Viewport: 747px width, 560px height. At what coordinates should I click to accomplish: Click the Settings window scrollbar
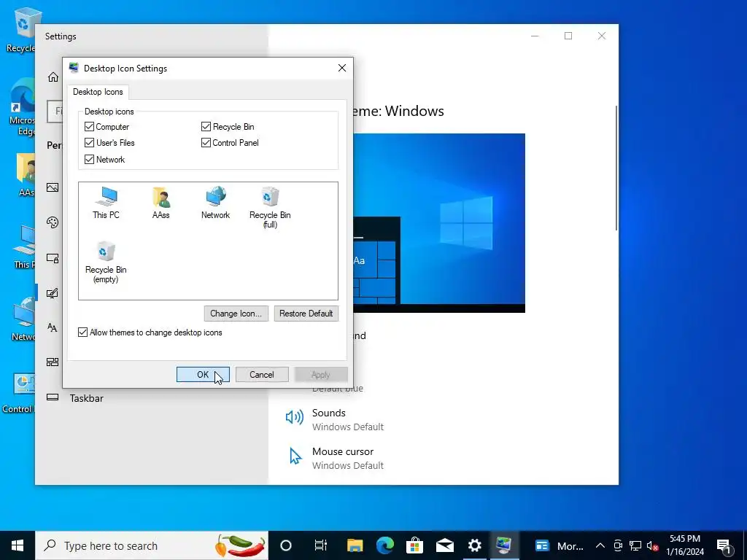[616, 168]
